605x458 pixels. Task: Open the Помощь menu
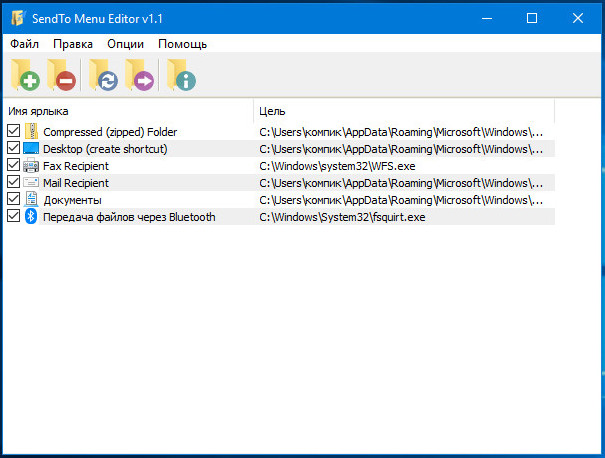pos(183,44)
